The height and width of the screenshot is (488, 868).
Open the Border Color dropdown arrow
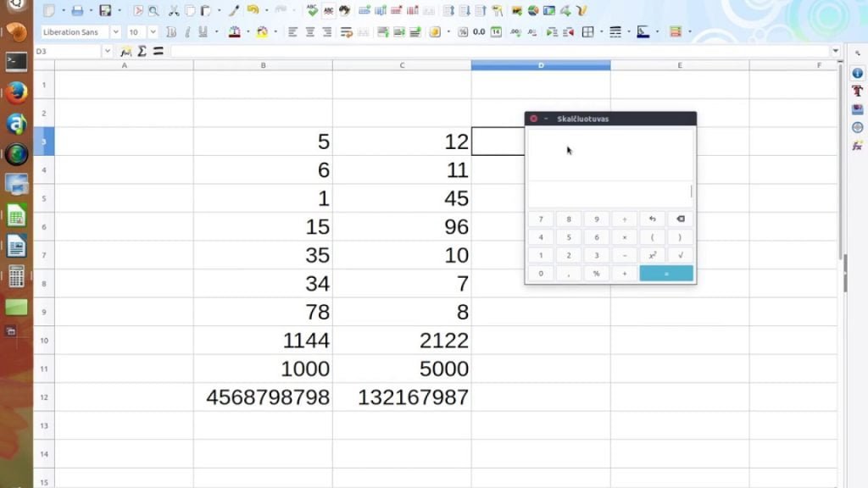click(657, 32)
